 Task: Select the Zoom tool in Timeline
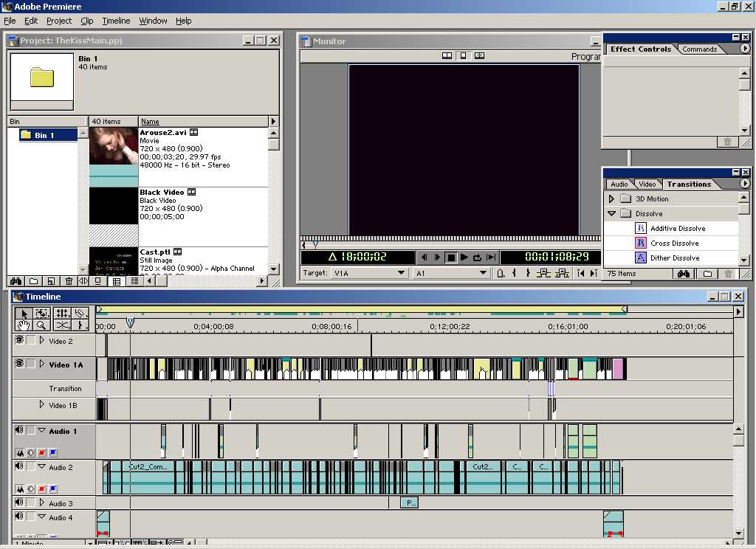[x=42, y=325]
